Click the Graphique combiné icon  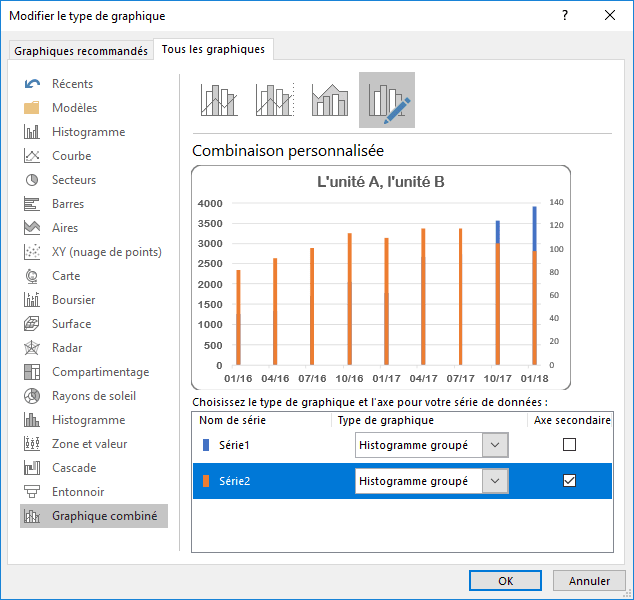click(x=32, y=516)
